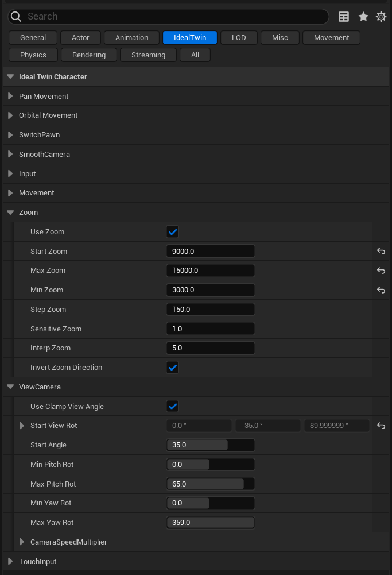
Task: Reset Max Zoom to default value
Action: (381, 271)
